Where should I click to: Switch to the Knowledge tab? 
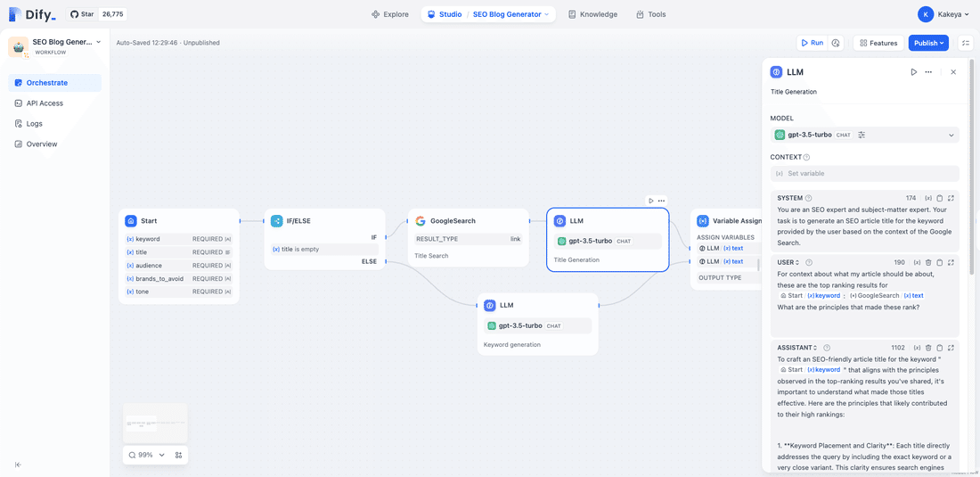tap(592, 14)
